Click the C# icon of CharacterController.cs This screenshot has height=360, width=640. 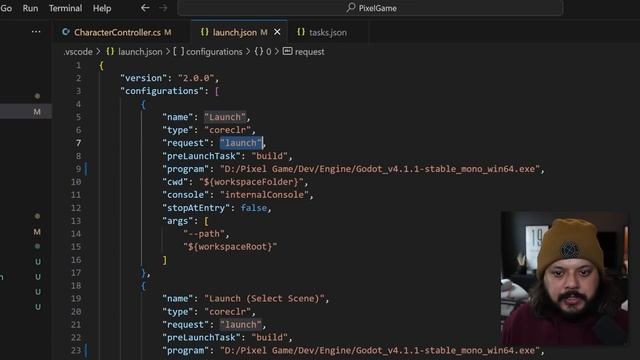click(x=65, y=32)
